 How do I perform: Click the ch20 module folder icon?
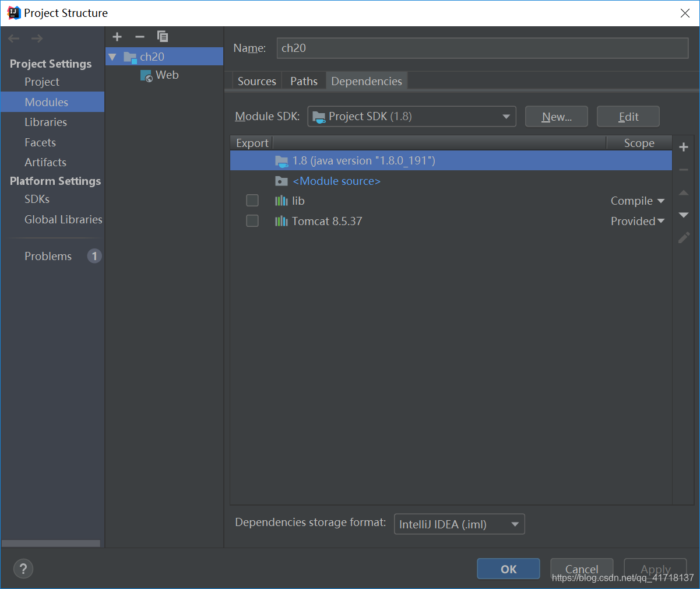pyautogui.click(x=130, y=57)
